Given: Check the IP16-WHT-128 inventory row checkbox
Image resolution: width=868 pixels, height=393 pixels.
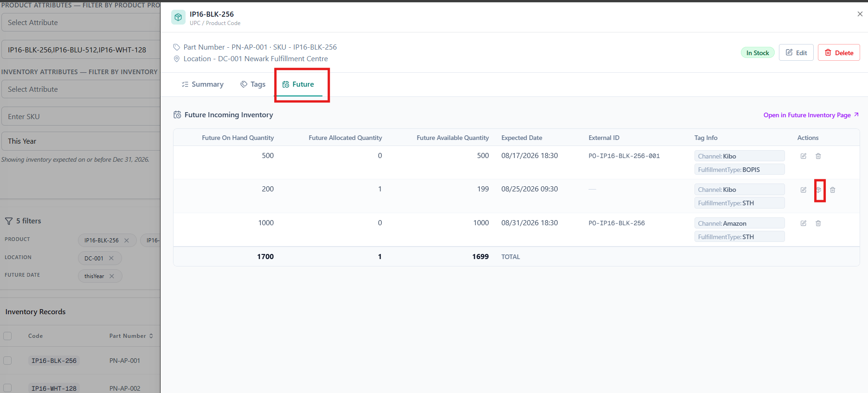Looking at the screenshot, I should [x=7, y=388].
